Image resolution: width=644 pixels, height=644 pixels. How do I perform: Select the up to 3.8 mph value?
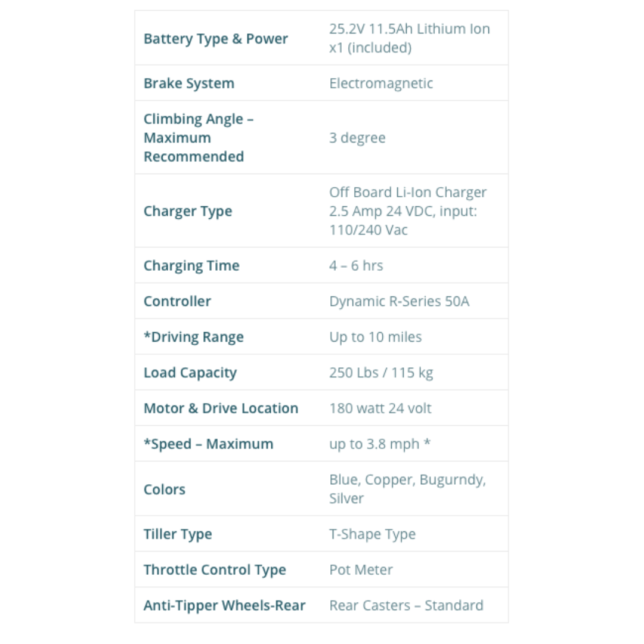379,445
